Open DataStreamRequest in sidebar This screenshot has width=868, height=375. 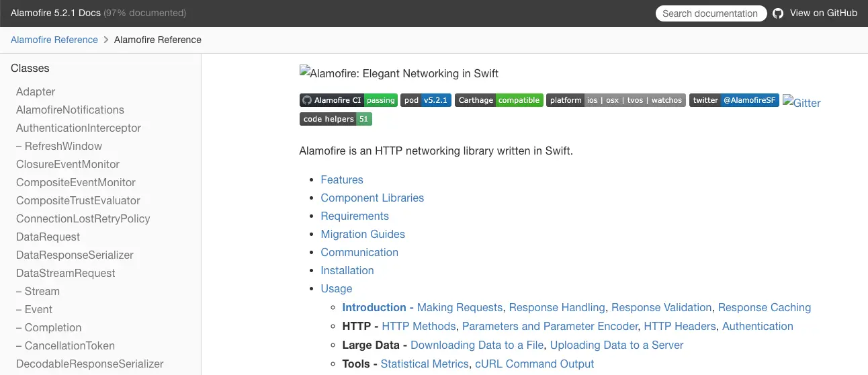click(x=66, y=273)
